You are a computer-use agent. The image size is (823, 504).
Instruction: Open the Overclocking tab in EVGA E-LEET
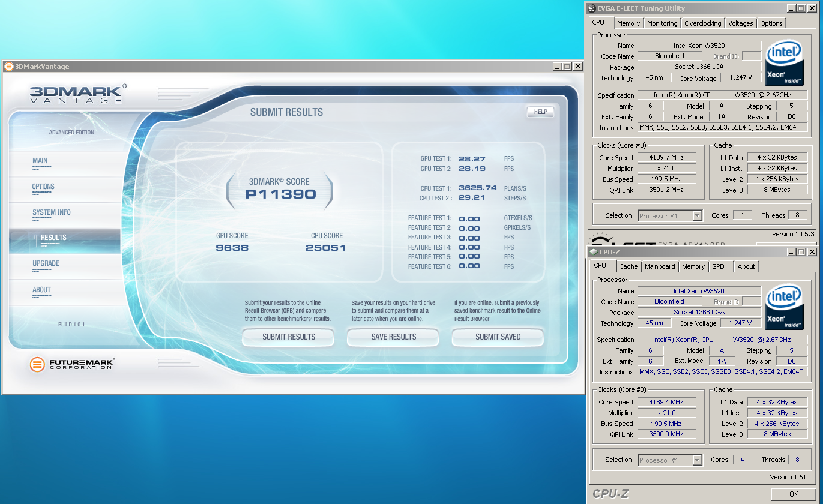[x=703, y=23]
